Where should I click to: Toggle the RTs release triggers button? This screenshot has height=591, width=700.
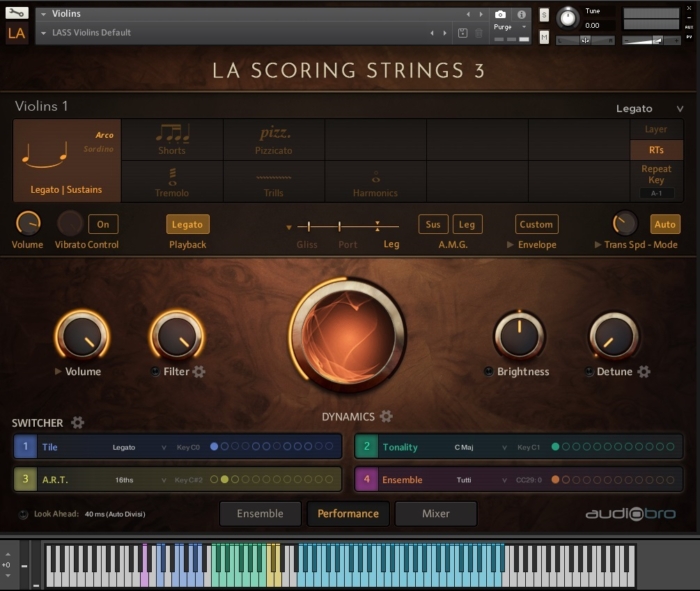656,150
